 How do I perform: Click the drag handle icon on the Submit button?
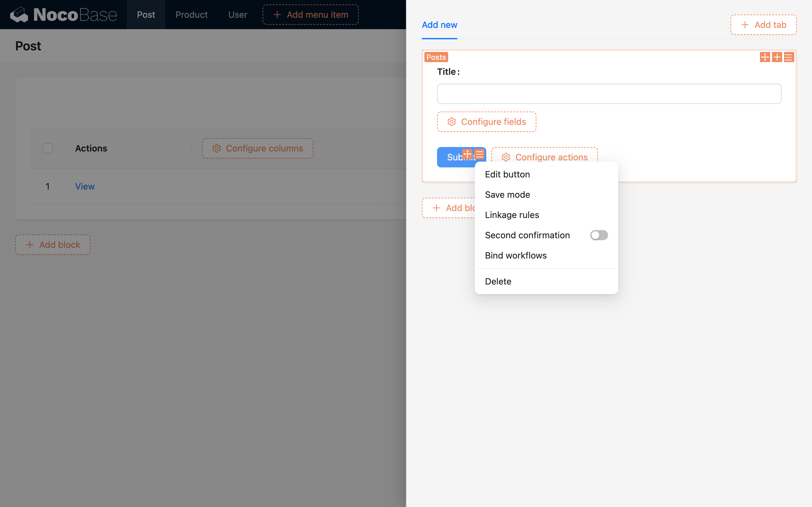468,154
